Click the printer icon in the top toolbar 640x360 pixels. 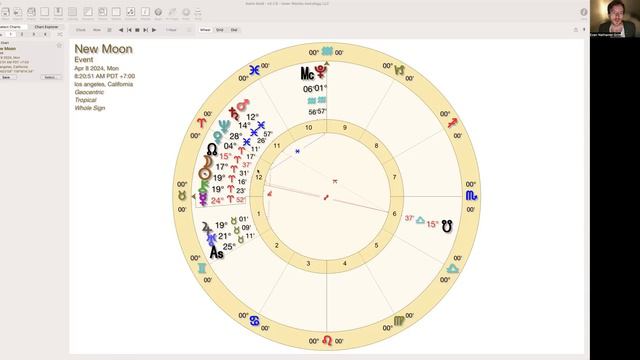point(198,12)
